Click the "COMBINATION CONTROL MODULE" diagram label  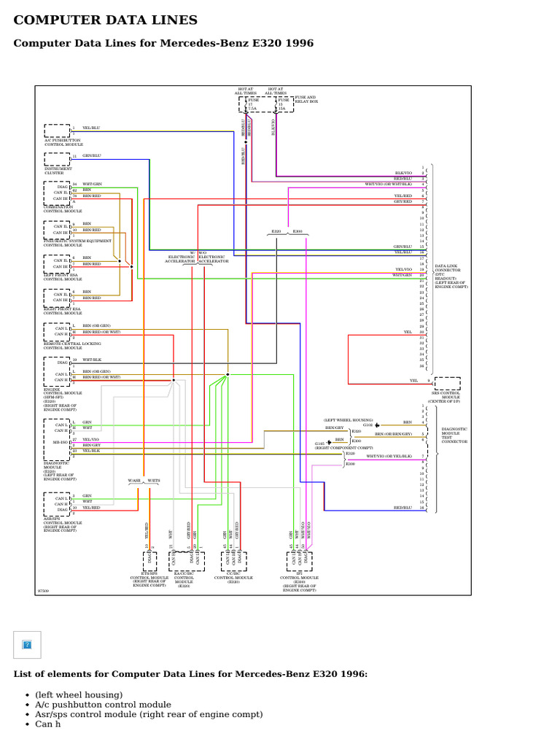coord(63,209)
